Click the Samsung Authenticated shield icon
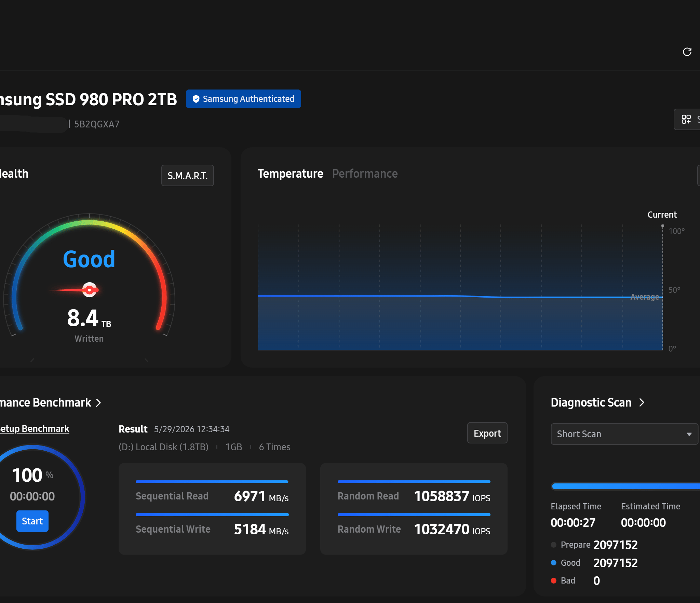700x603 pixels. pos(196,99)
